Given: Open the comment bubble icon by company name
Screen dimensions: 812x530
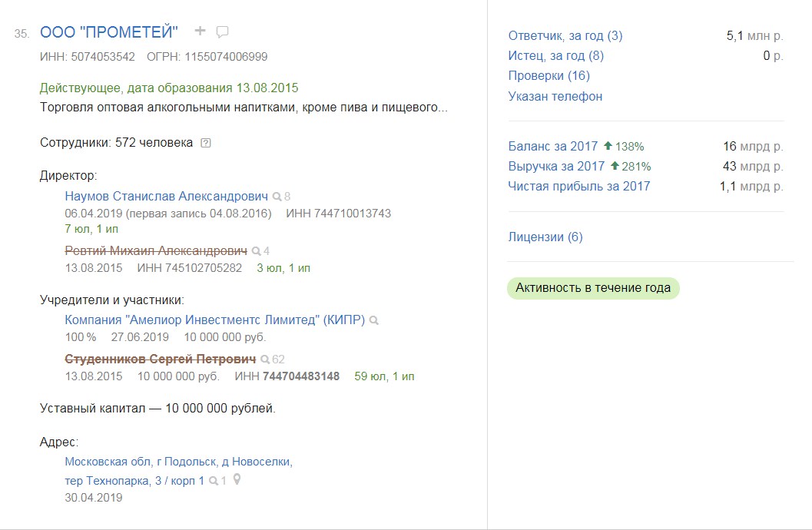Looking at the screenshot, I should click(x=223, y=31).
